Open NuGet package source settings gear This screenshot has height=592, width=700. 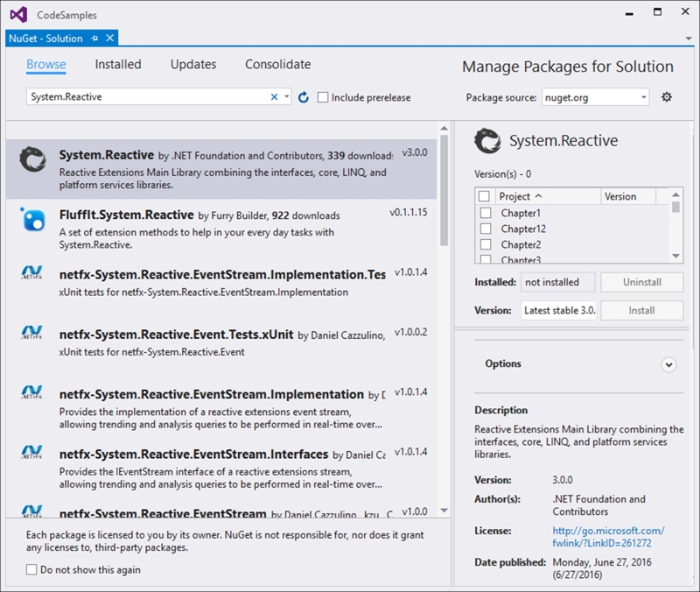[667, 97]
